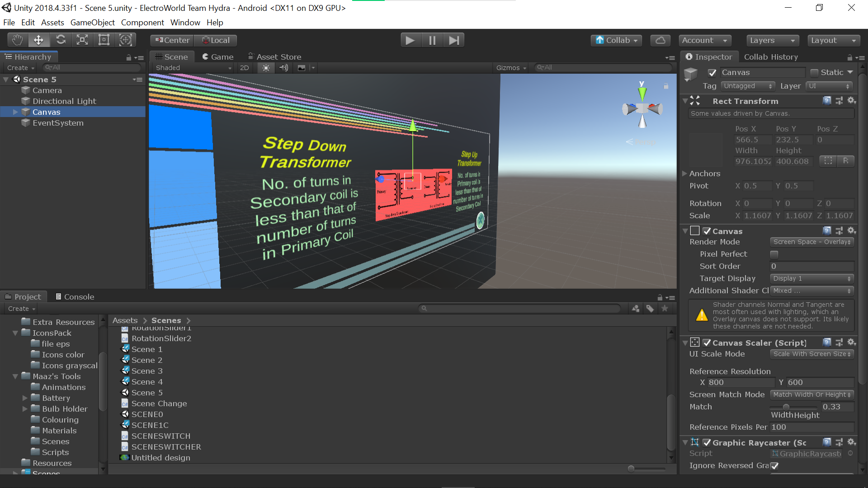Toggle scene lighting sun icon

266,68
